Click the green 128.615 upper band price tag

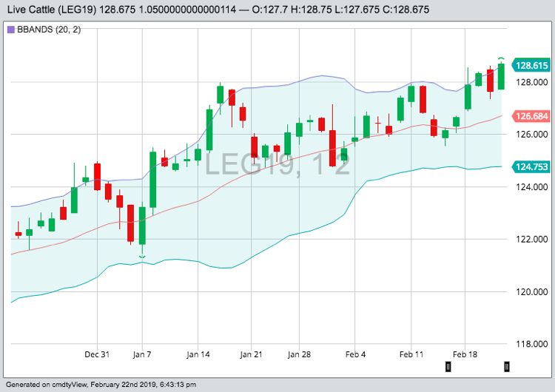click(x=531, y=65)
